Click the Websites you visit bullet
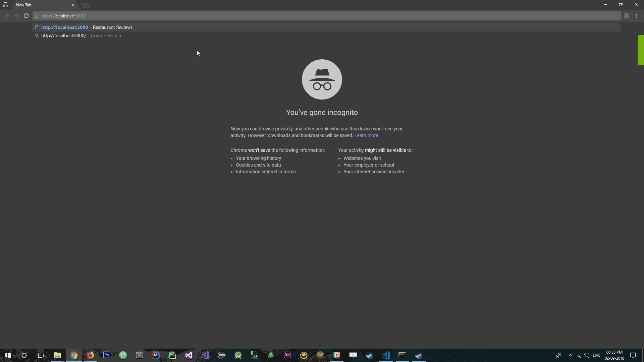 point(362,158)
